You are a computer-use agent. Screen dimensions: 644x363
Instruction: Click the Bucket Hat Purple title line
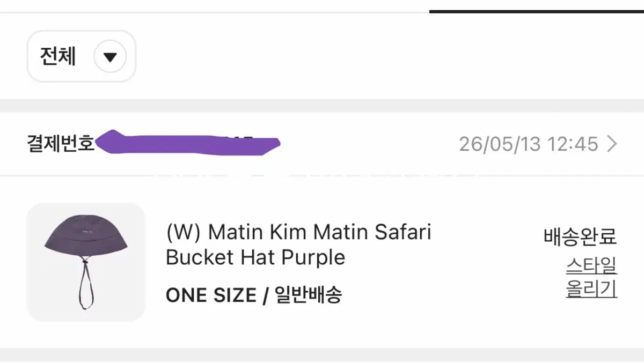(x=255, y=258)
